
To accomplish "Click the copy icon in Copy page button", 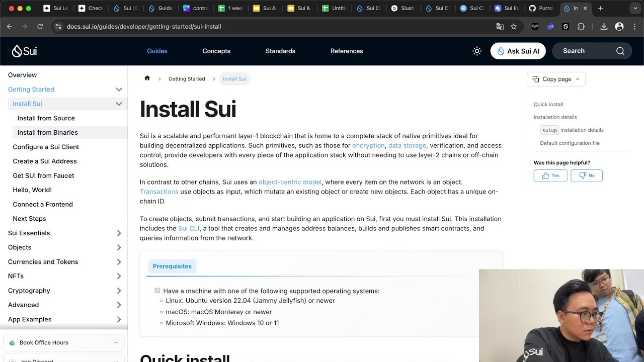I will point(536,79).
